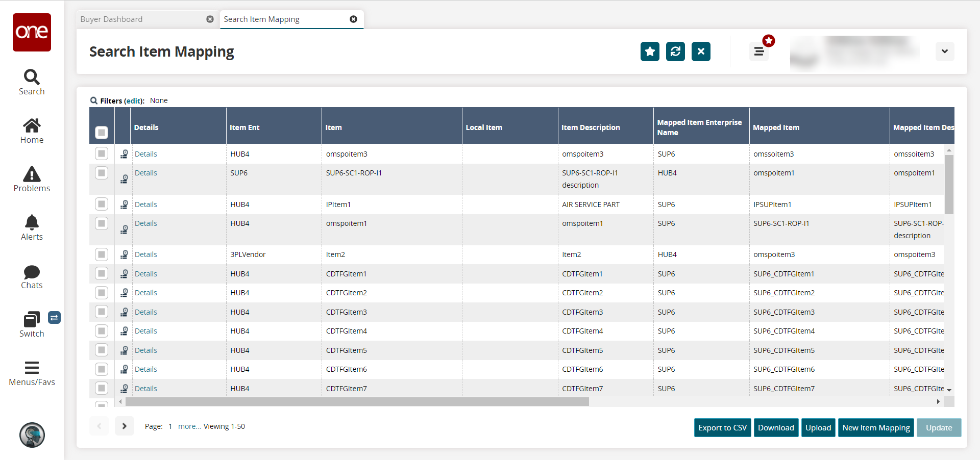Expand the user profile dropdown arrow

point(945,52)
